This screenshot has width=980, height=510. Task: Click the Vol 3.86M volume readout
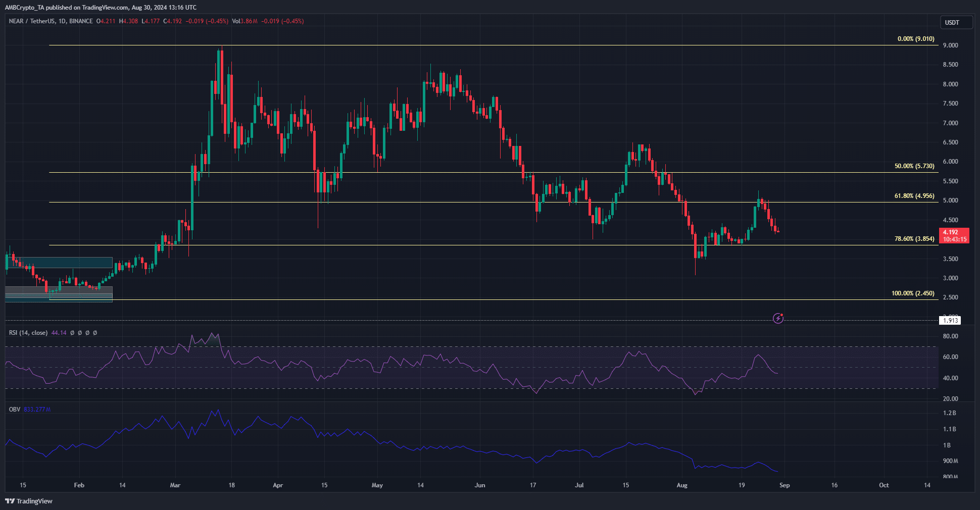[244, 21]
